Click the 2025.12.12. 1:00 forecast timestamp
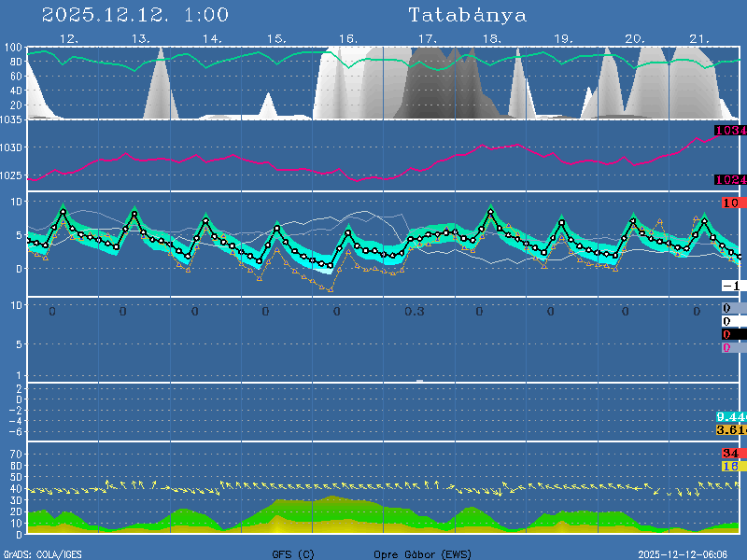The image size is (747, 560). [135, 16]
